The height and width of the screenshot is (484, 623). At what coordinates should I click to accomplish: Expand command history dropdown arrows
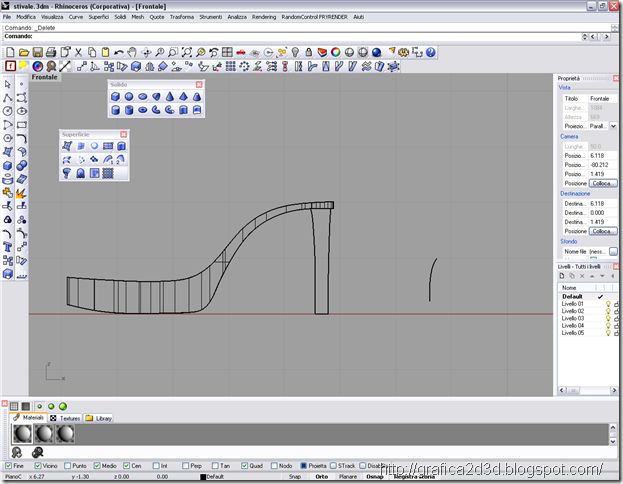tap(584, 37)
